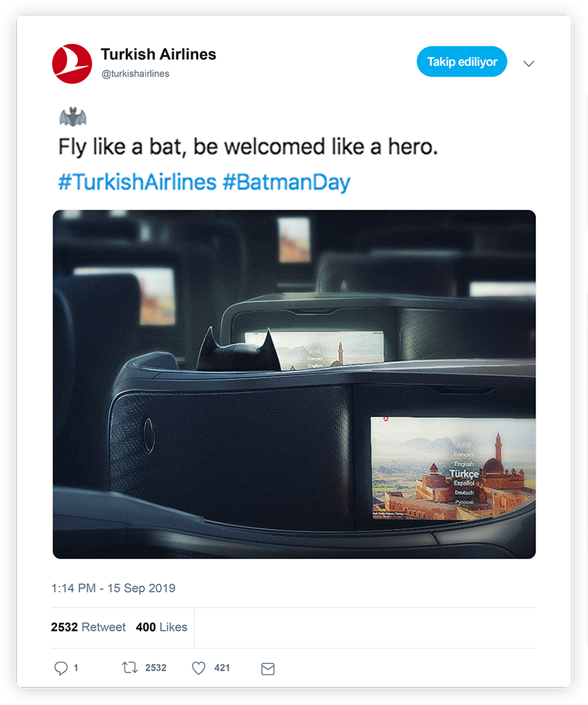Image resolution: width=588 pixels, height=705 pixels.
Task: Expand the tweet options chevron menu
Action: pos(529,63)
